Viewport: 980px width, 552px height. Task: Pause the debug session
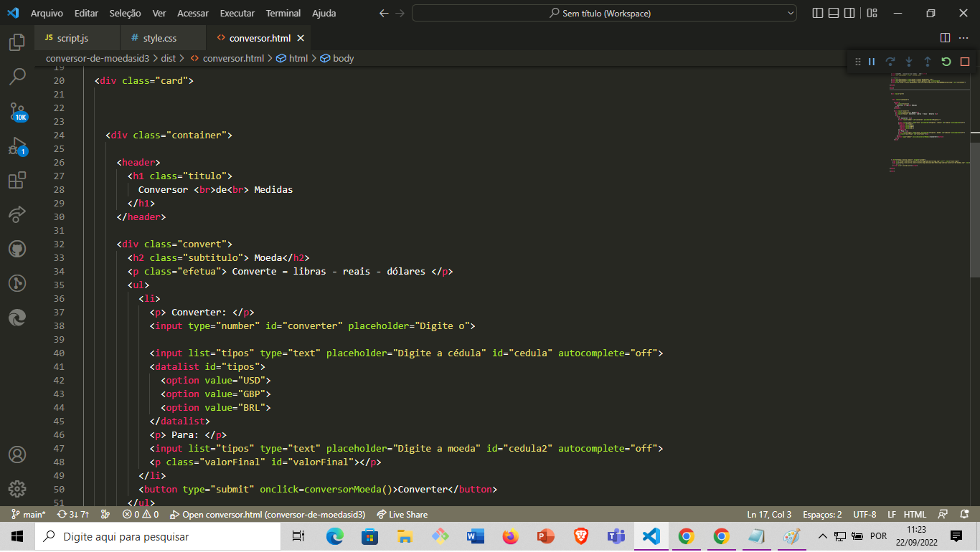tap(872, 62)
